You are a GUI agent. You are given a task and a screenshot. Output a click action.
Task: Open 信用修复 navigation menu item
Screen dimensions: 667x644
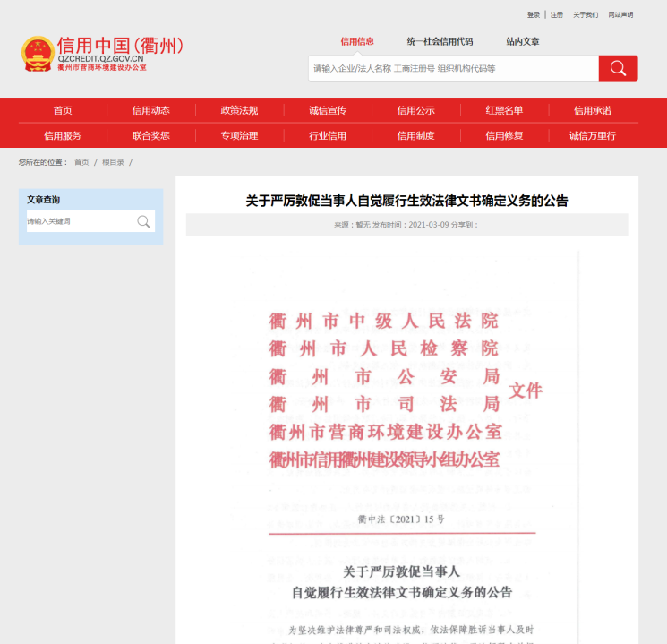coord(504,135)
